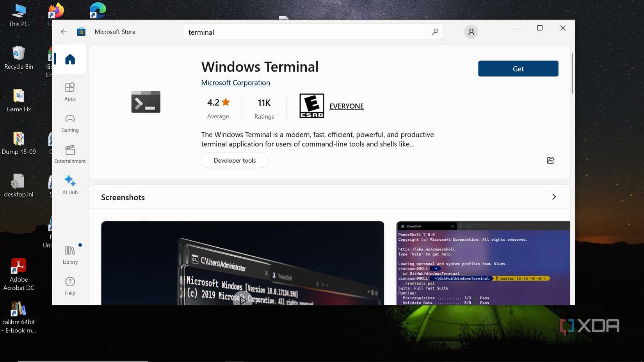Select the Apps section in the sidebar
The image size is (644, 362).
tap(70, 92)
